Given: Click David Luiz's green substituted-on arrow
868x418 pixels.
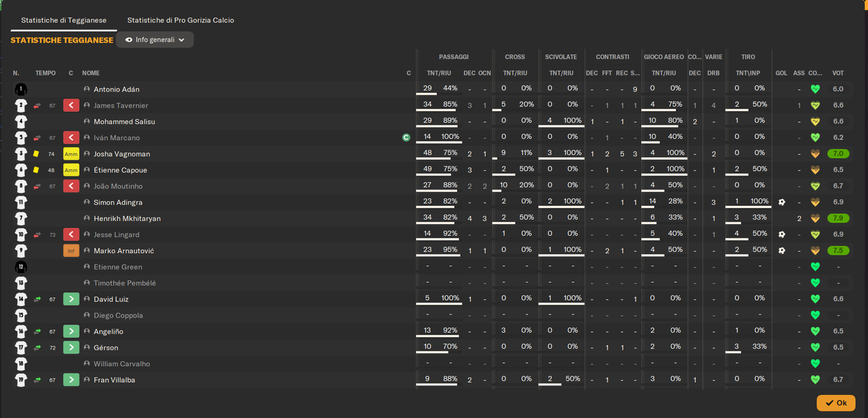Looking at the screenshot, I should tap(71, 299).
